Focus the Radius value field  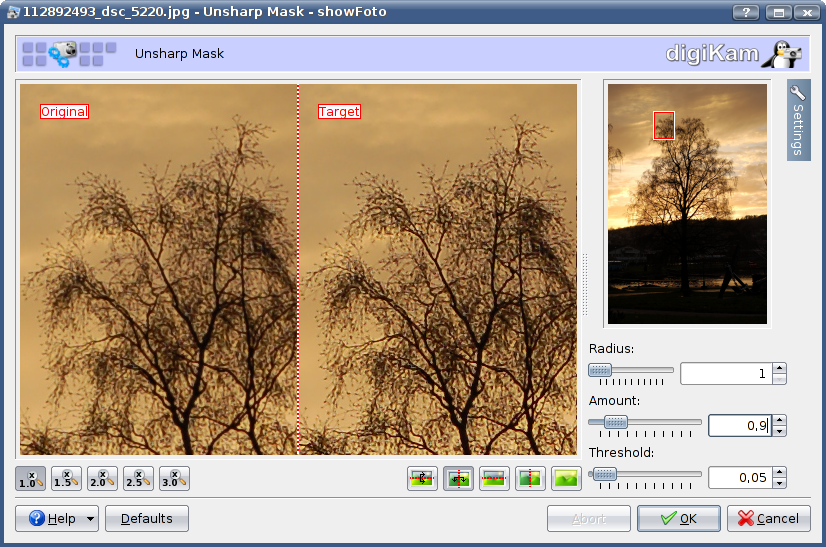tap(726, 374)
